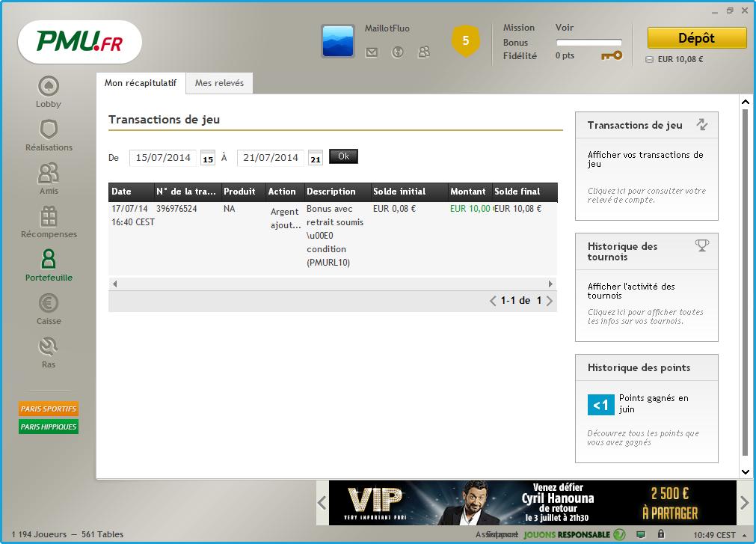Sort by the Action column header

pyautogui.click(x=285, y=192)
